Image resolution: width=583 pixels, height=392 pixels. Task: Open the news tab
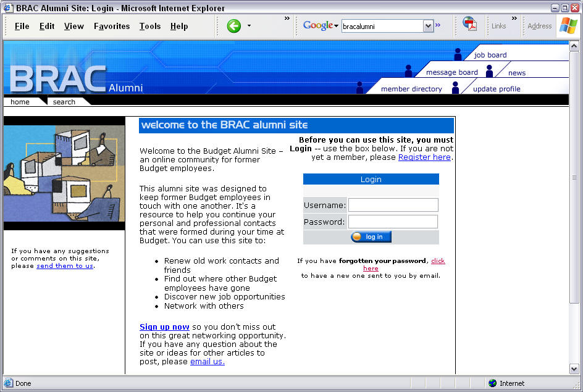(517, 73)
